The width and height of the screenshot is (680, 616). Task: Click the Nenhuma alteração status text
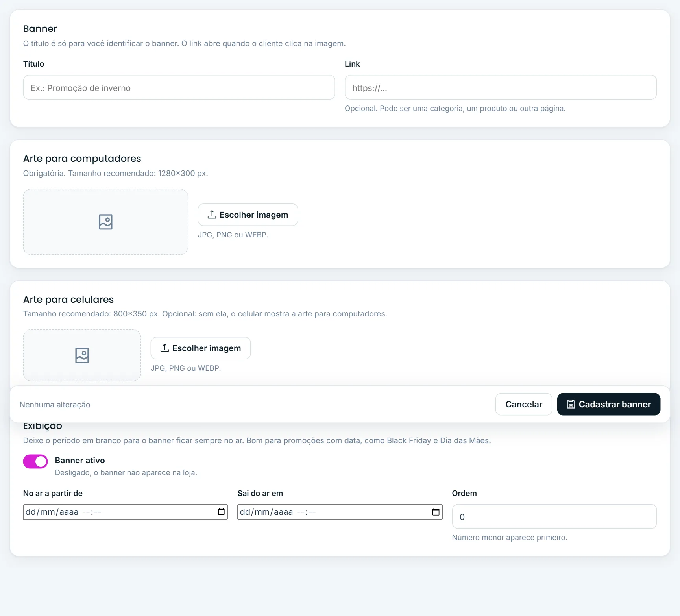coord(55,405)
